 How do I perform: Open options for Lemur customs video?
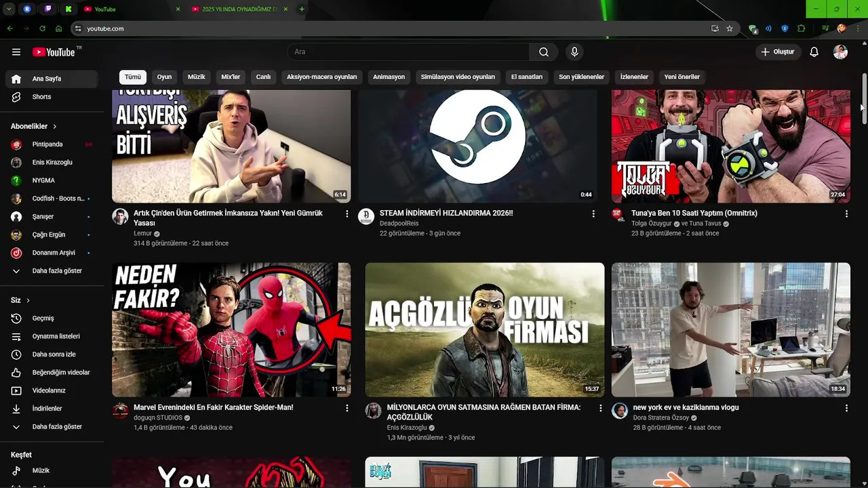coord(347,213)
